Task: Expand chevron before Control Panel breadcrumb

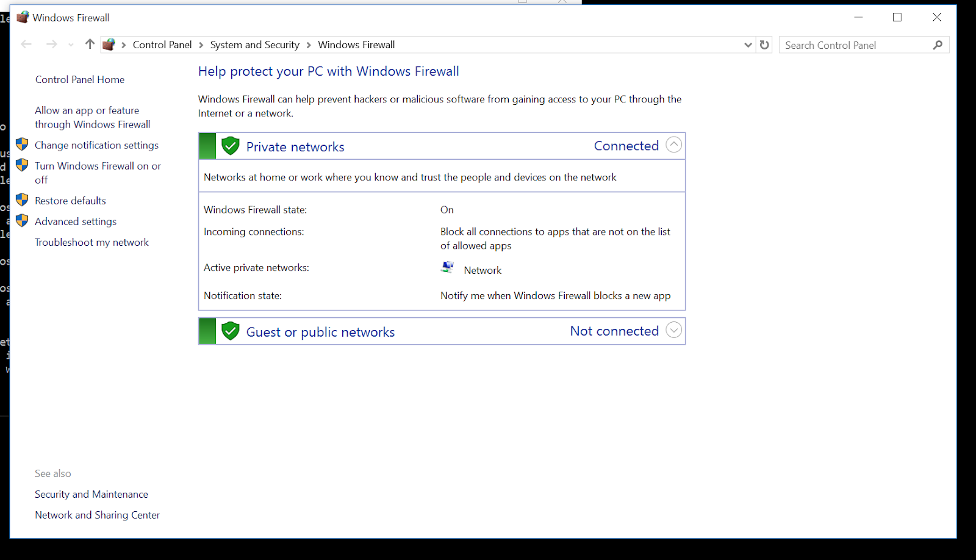Action: click(x=124, y=45)
